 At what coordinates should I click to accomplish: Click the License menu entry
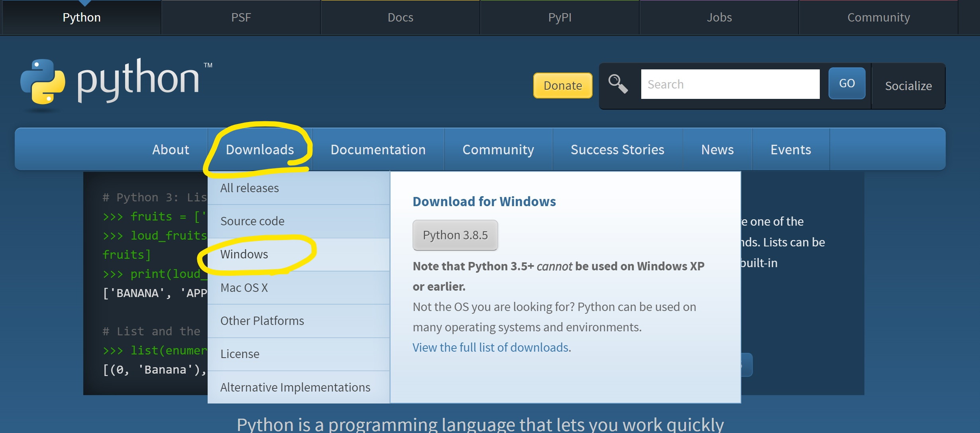tap(240, 354)
